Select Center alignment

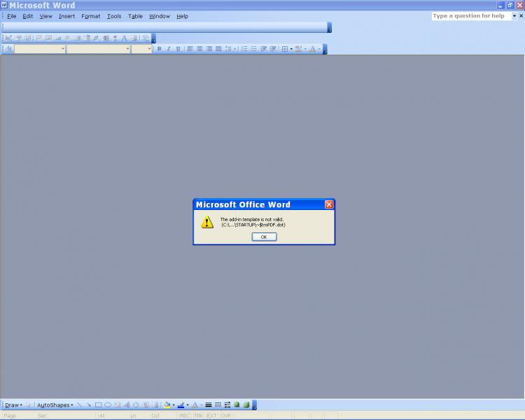[199, 49]
